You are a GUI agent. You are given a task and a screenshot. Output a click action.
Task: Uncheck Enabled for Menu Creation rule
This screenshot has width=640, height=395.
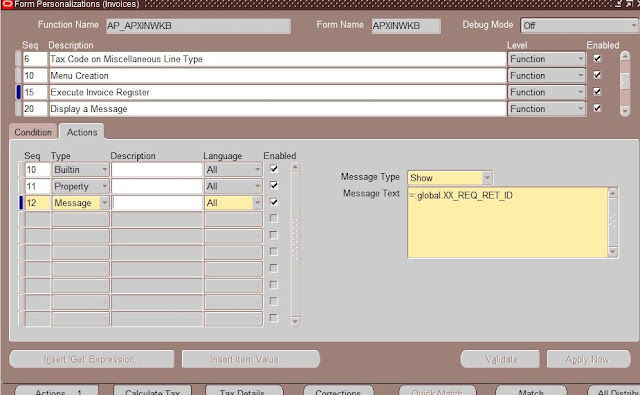point(597,75)
